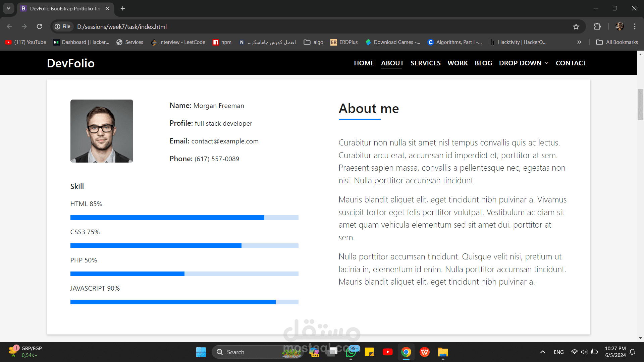Close the DevFolio Bootstrap Portfolio tab
The width and height of the screenshot is (644, 362).
(107, 8)
